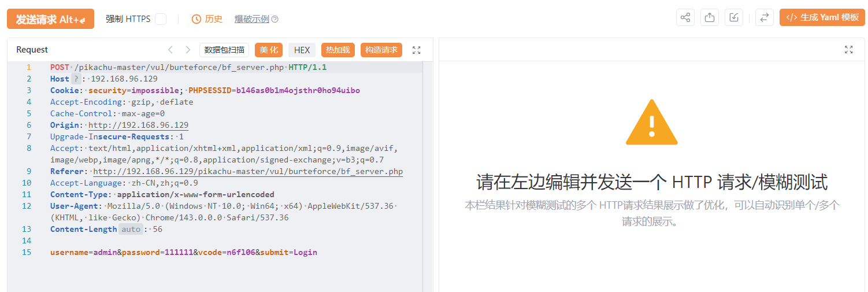Go to previous request with left chevron
Screen dimensions: 868x292
(x=170, y=50)
